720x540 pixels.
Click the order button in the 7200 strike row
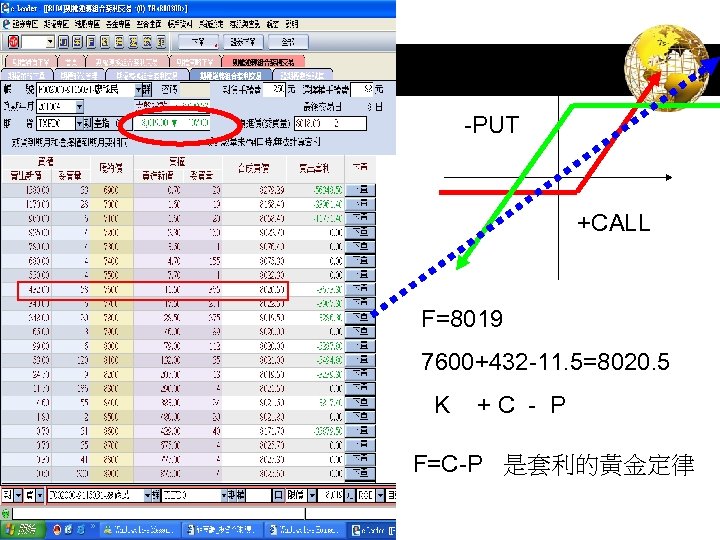(360, 232)
